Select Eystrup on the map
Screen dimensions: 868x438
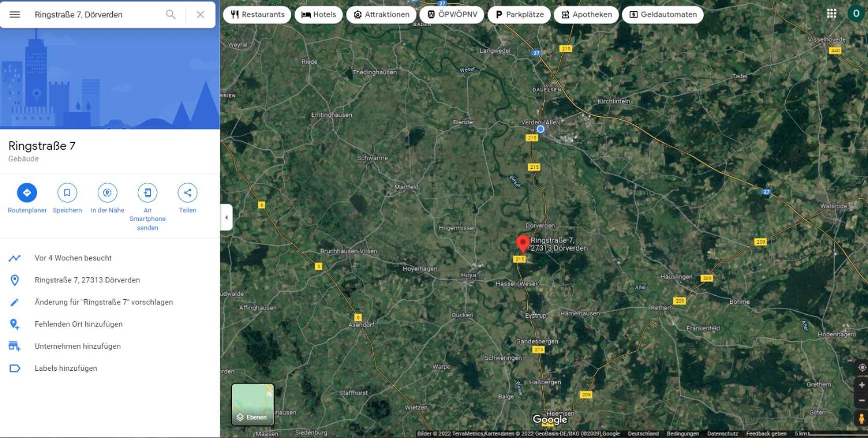pos(536,316)
